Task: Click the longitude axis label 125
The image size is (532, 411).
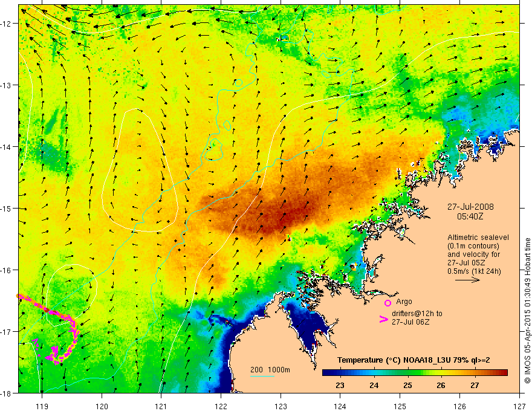Action: 400,406
